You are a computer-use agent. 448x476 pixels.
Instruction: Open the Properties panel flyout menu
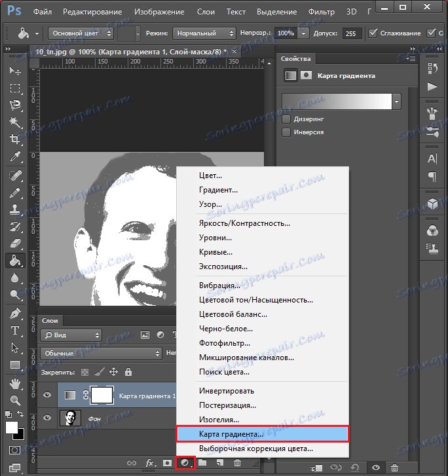tap(411, 58)
